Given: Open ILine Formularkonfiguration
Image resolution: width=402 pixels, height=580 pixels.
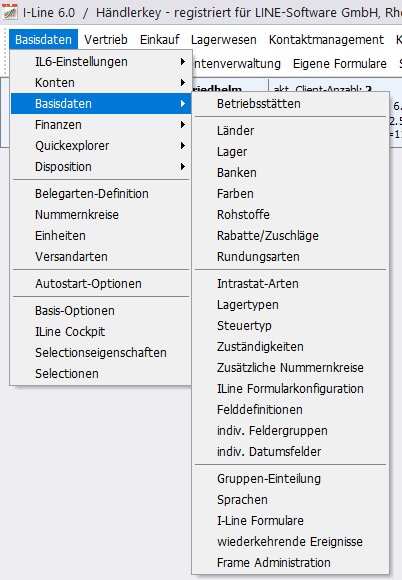Looking at the screenshot, I should point(290,389).
